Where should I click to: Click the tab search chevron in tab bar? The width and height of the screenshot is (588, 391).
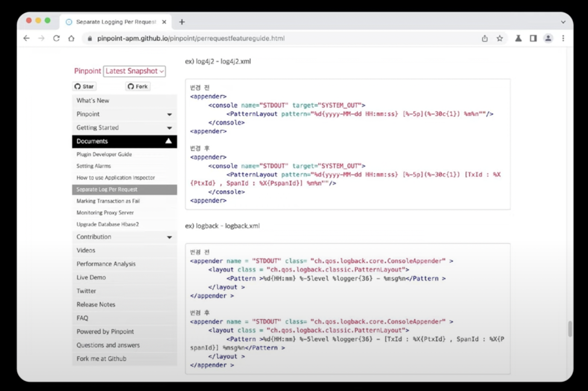click(x=563, y=22)
